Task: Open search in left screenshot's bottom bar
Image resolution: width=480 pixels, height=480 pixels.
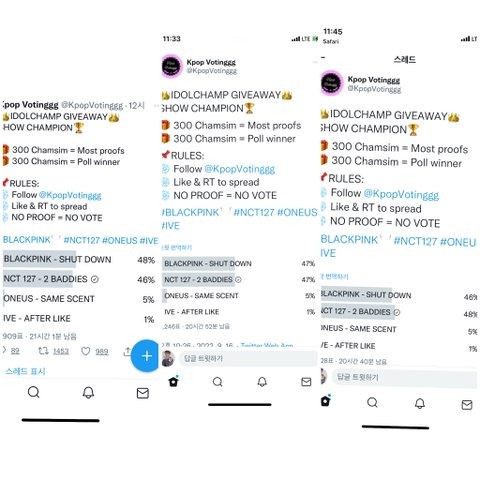Action: tap(34, 392)
